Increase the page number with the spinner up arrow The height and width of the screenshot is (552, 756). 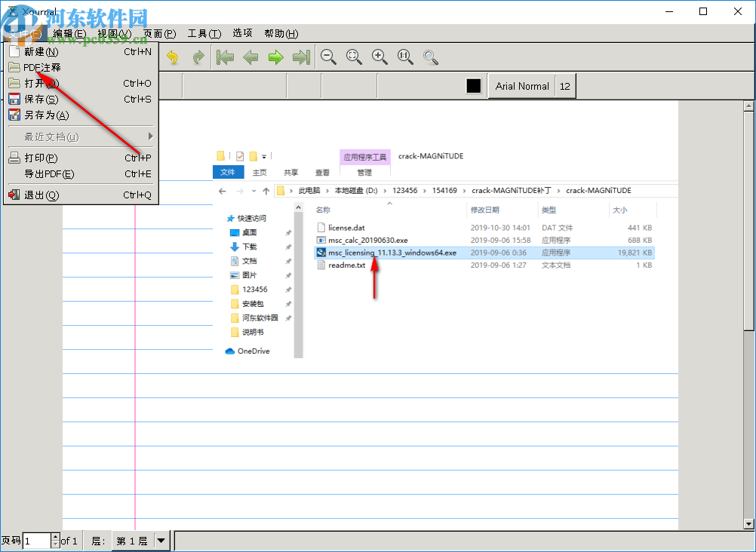pos(55,537)
